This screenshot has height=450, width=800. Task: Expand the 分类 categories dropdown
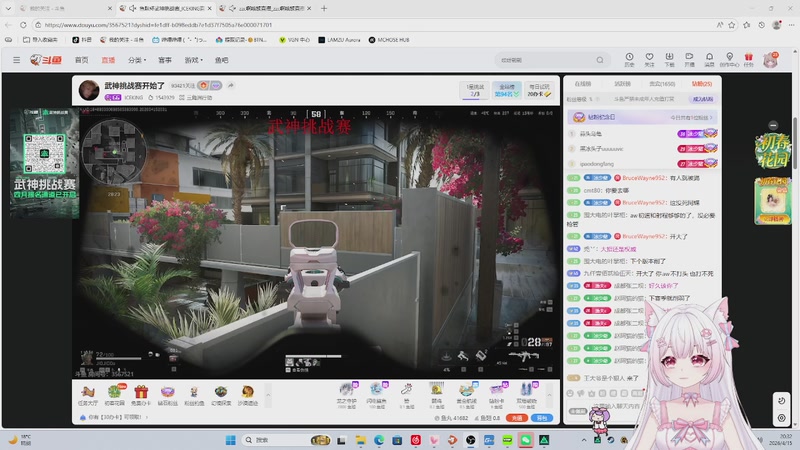pos(137,60)
